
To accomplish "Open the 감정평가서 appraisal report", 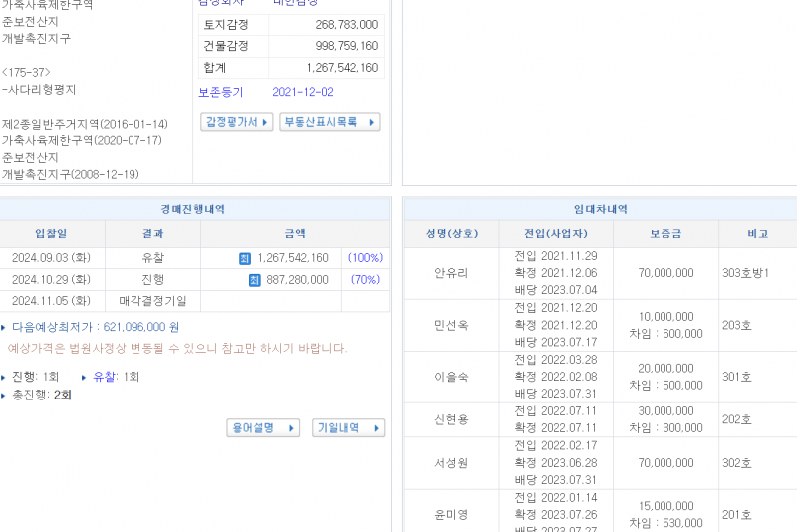I will coord(237,122).
